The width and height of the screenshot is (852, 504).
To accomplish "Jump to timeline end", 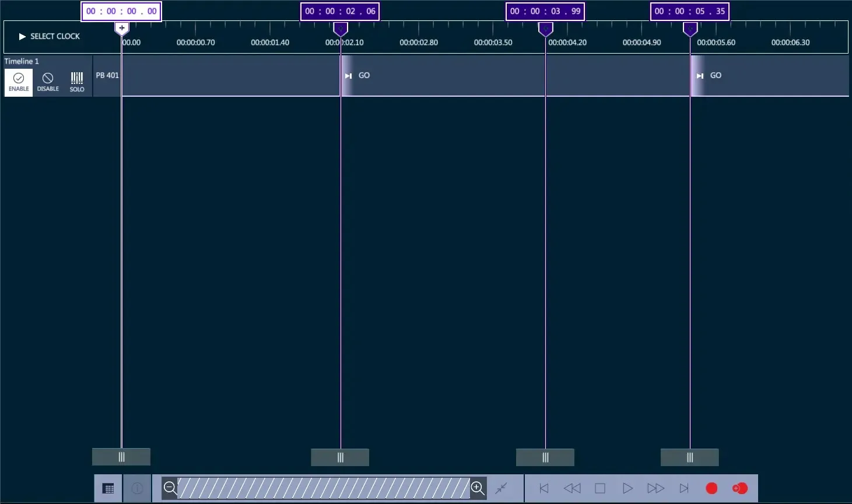I will [x=684, y=488].
